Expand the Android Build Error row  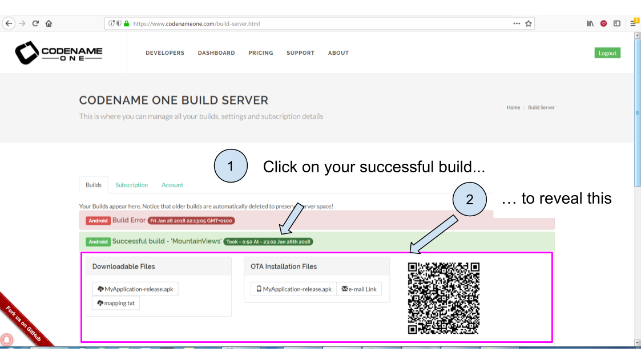(317, 220)
